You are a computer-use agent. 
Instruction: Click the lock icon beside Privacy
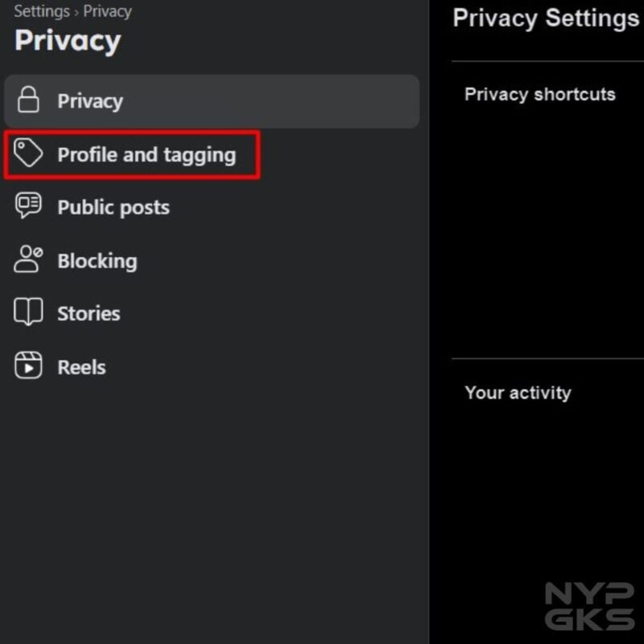pyautogui.click(x=29, y=101)
